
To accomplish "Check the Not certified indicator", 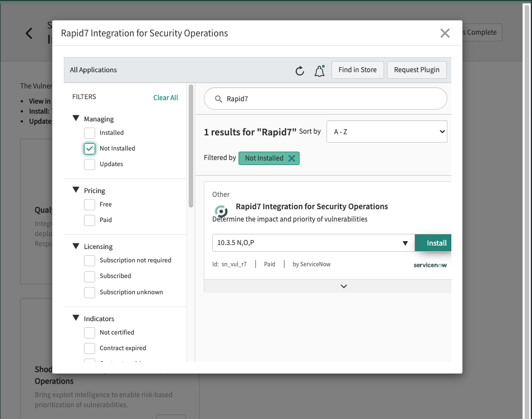I will coord(90,332).
